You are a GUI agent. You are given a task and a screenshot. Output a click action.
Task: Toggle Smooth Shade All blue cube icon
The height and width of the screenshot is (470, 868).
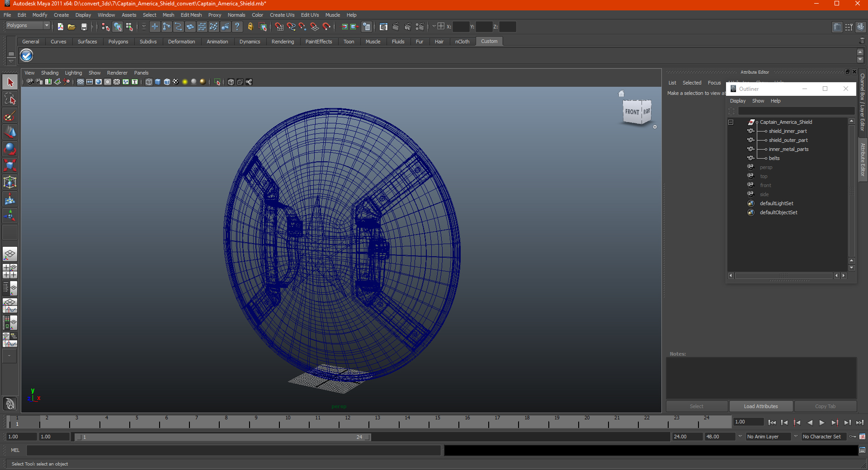tap(158, 82)
